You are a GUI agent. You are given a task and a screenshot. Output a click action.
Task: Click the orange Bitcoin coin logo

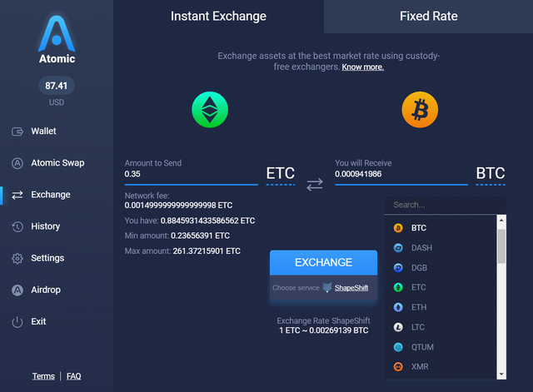[420, 110]
